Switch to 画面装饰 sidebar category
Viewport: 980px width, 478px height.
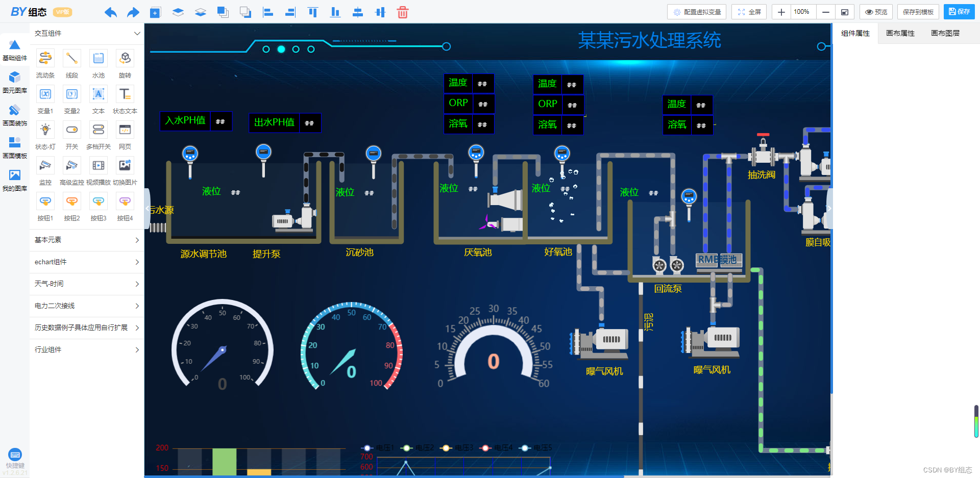click(x=15, y=115)
